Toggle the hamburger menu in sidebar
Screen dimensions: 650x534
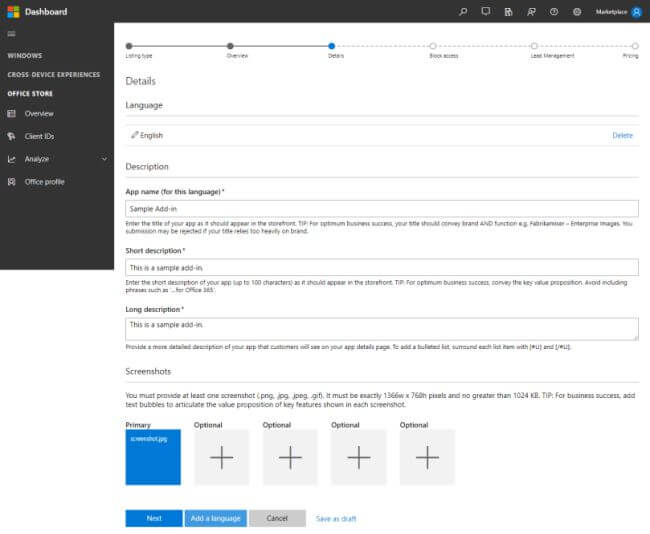[12, 34]
